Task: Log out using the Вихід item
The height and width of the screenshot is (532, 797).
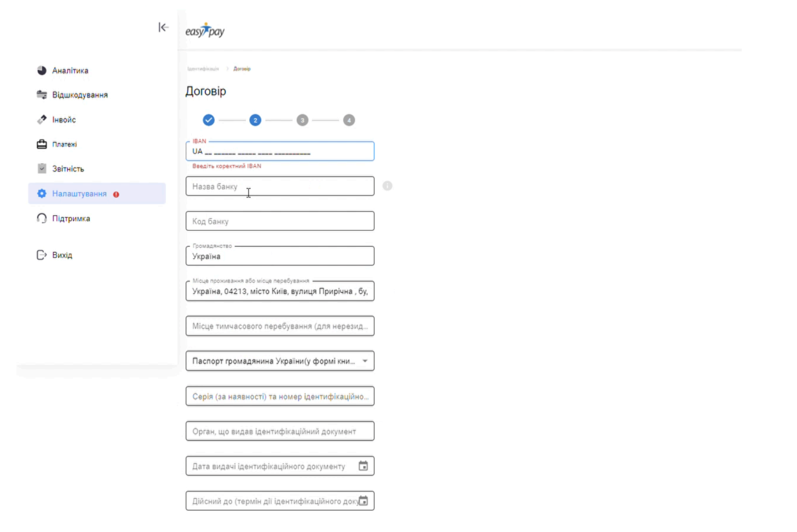Action: [62, 255]
